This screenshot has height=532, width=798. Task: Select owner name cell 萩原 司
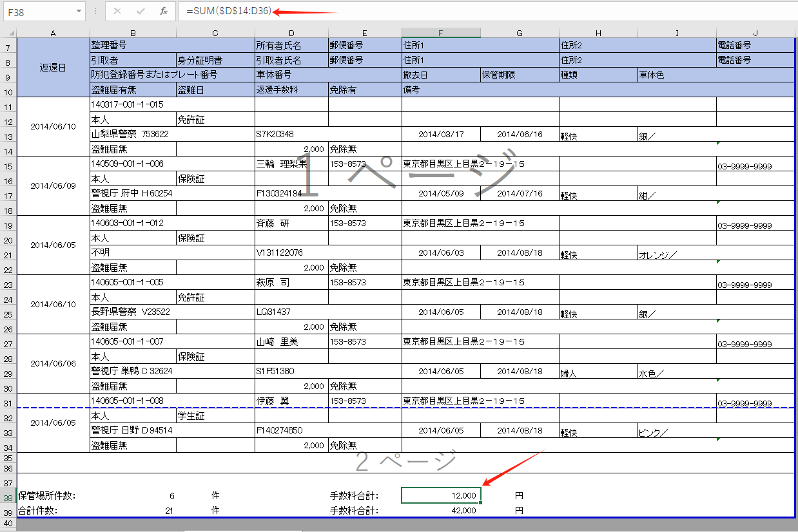(x=291, y=282)
